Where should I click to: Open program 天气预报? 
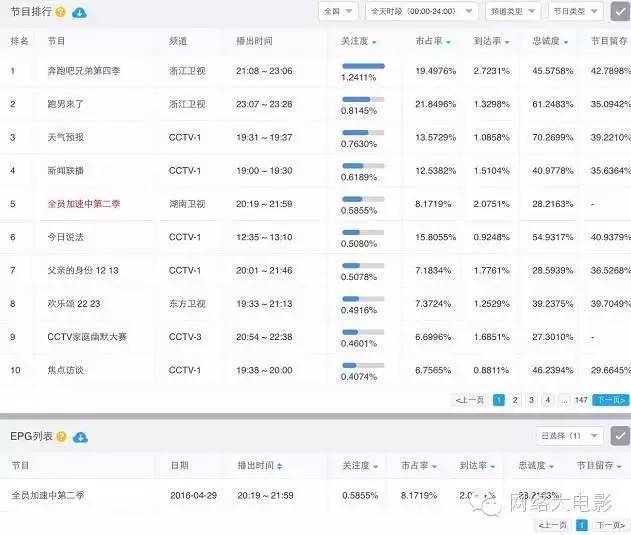pyautogui.click(x=66, y=138)
